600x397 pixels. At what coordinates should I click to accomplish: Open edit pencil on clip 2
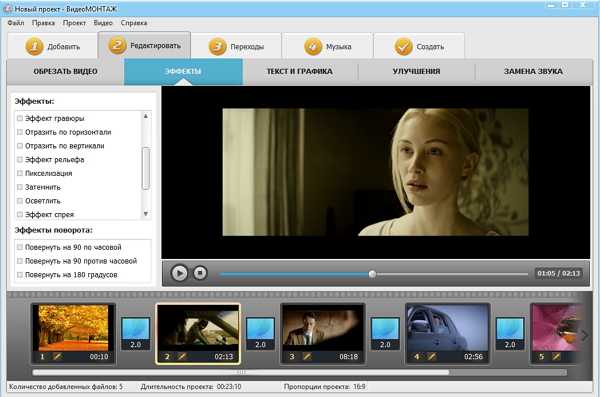pos(182,357)
